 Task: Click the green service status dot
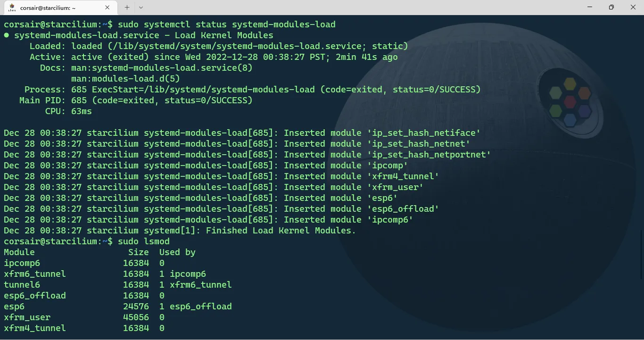point(7,35)
